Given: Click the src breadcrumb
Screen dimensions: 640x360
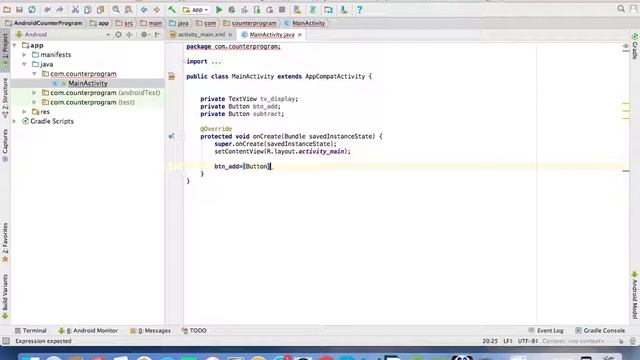Looking at the screenshot, I should click(124, 23).
